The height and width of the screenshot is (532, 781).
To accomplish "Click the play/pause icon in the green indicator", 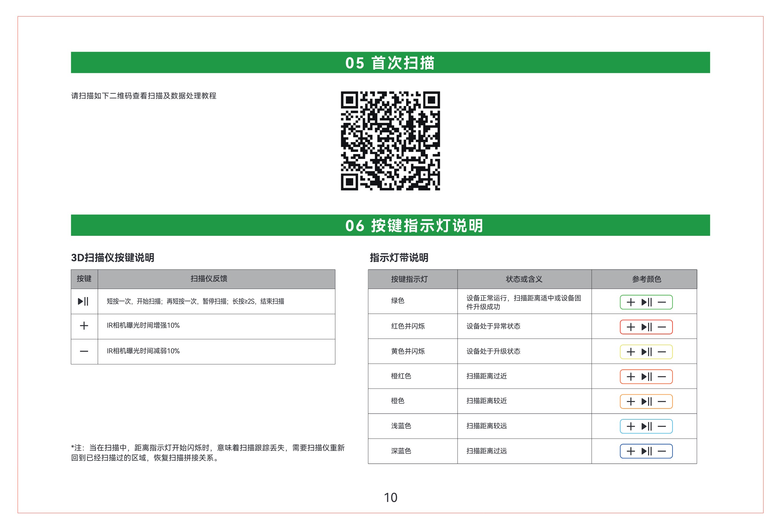I will (x=647, y=302).
